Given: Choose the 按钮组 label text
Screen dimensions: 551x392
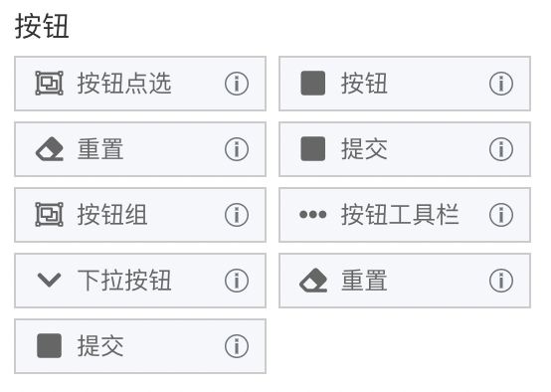Looking at the screenshot, I should tap(112, 215).
